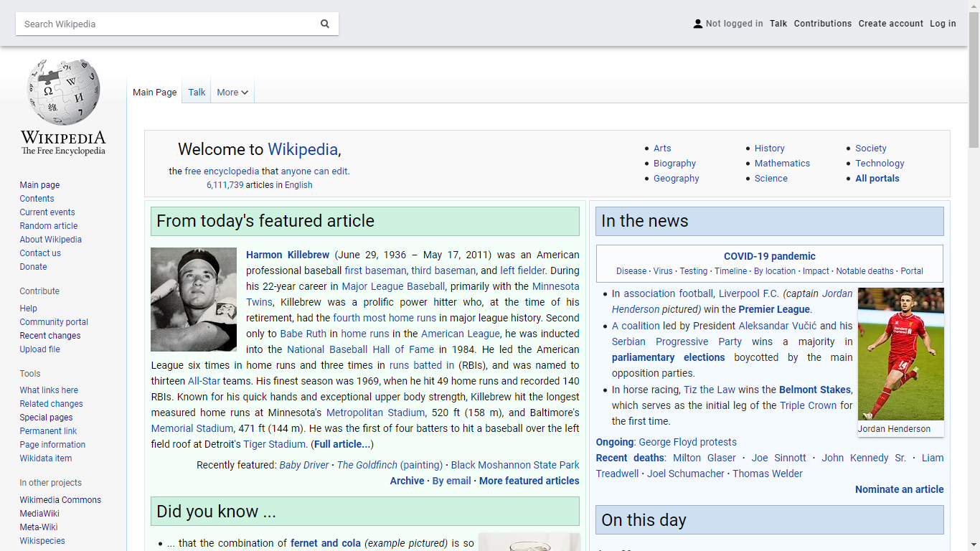Viewport: 980px width, 551px height.
Task: Click the Wikipedia link in the welcome heading
Action: [303, 149]
